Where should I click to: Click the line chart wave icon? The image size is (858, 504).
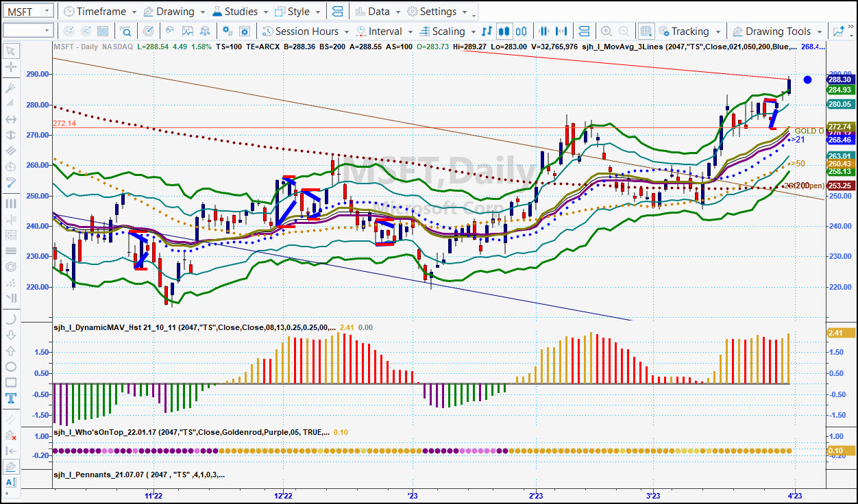169,31
